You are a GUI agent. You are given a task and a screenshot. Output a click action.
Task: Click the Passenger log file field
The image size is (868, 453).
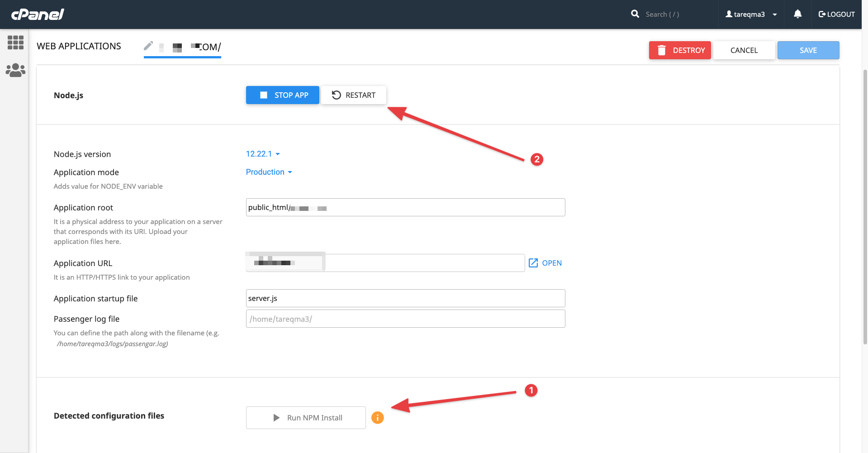(406, 319)
